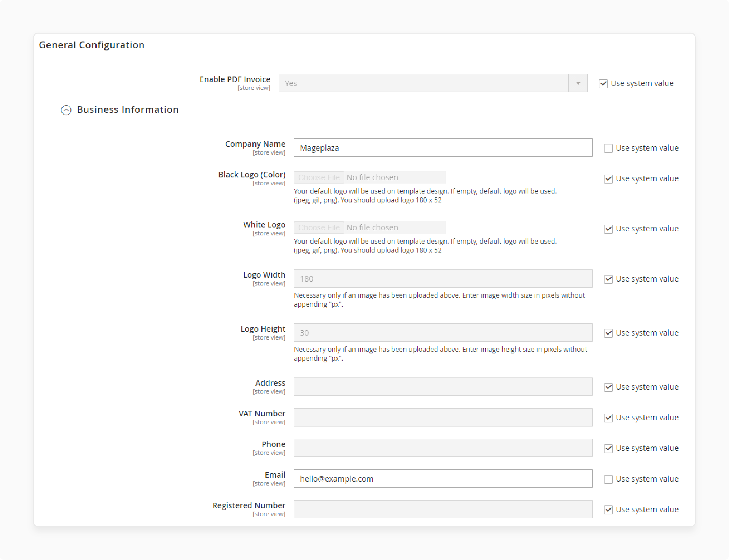The width and height of the screenshot is (729, 560).
Task: Check Use system value for Company Name
Action: click(608, 148)
